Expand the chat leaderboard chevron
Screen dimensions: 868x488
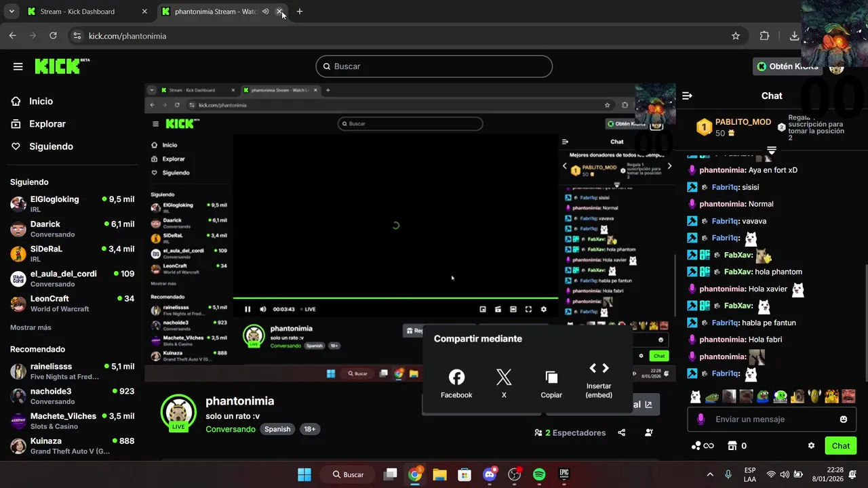pos(771,150)
